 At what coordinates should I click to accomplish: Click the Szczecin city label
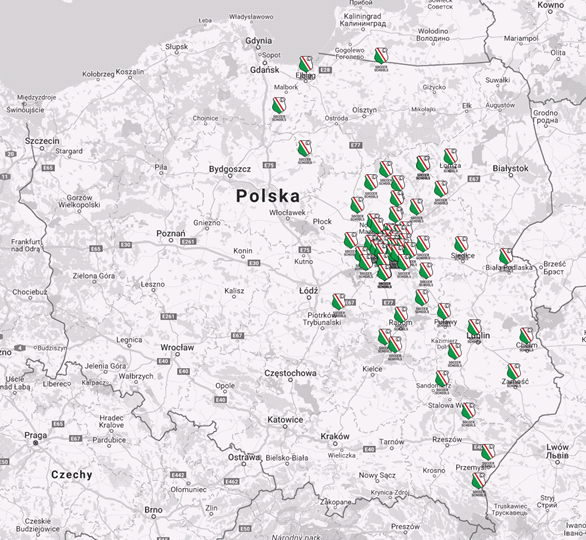point(42,141)
